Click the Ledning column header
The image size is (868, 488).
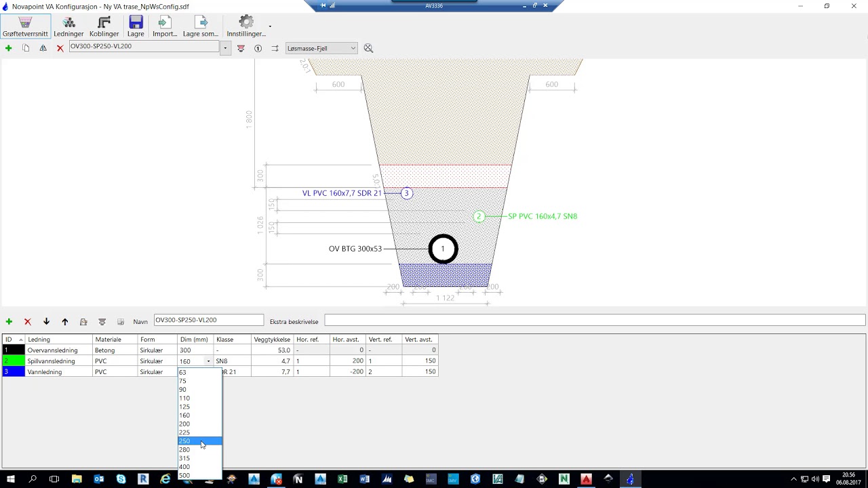59,340
